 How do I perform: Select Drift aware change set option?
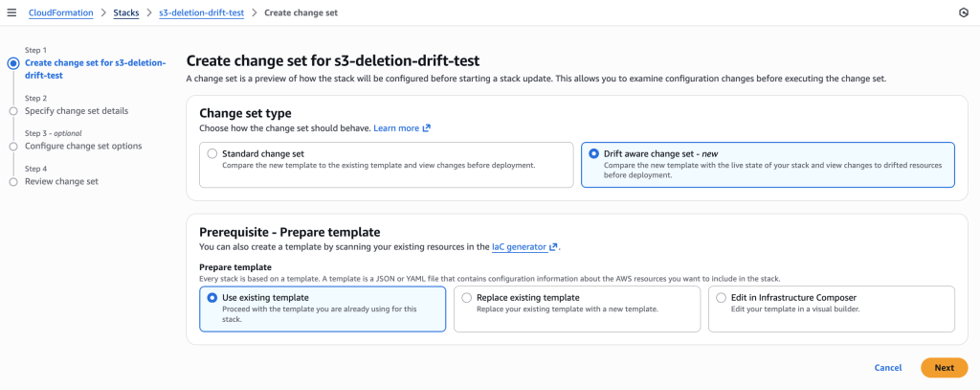[594, 153]
